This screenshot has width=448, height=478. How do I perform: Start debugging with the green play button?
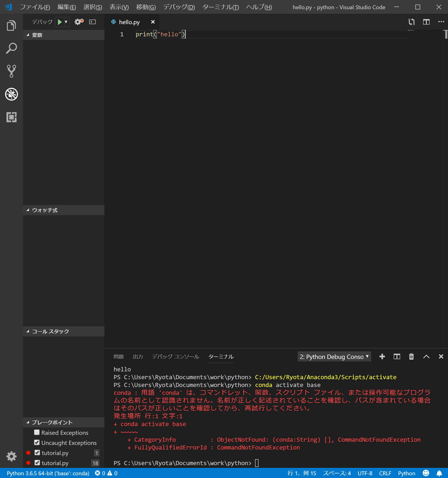click(x=60, y=22)
